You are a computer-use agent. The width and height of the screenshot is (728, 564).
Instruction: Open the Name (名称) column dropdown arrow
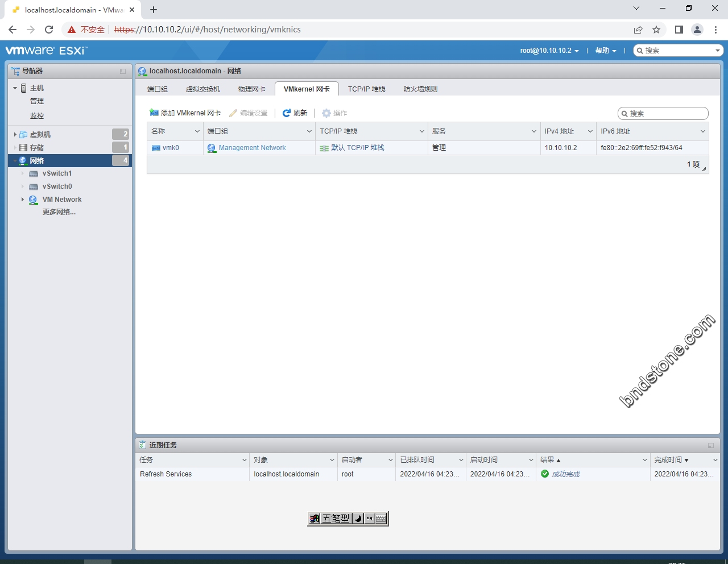tap(197, 131)
